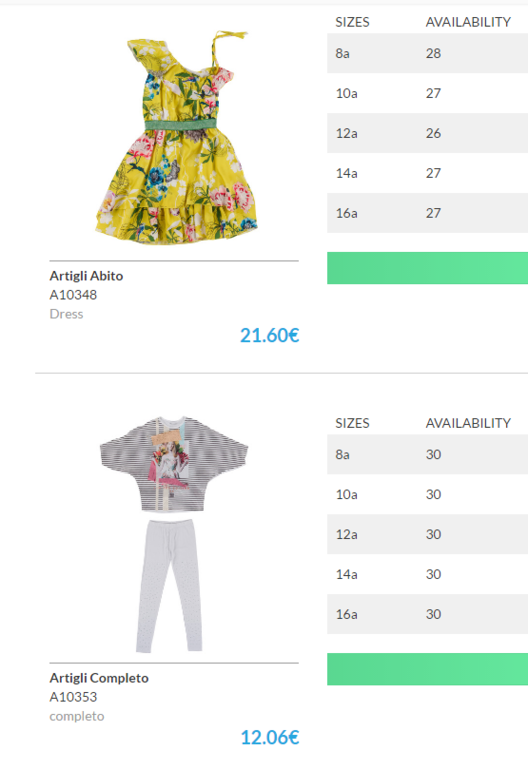528x770 pixels.
Task: Click the 12.06€ price
Action: (x=270, y=738)
